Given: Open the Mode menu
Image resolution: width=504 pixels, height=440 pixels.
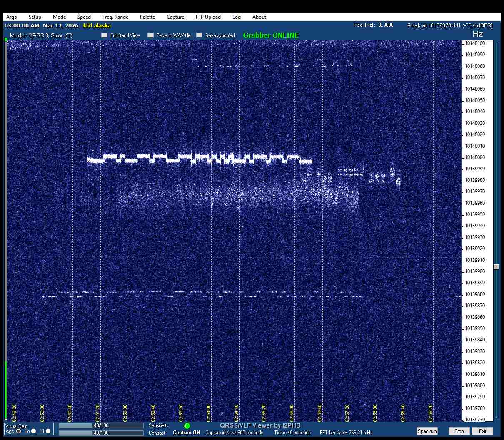Looking at the screenshot, I should point(59,17).
